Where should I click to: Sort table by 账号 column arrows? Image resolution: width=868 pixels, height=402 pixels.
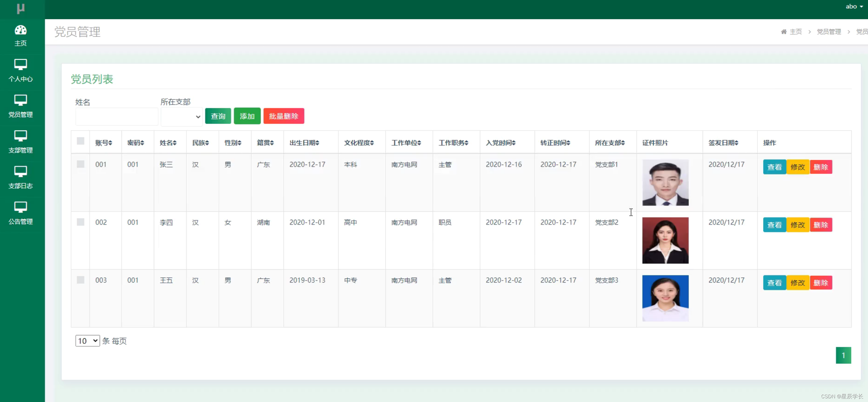tap(110, 143)
